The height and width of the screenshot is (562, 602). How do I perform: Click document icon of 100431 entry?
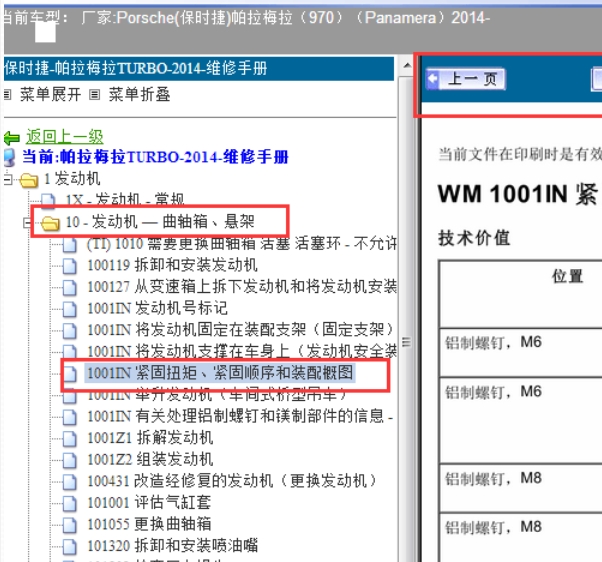[x=69, y=481]
